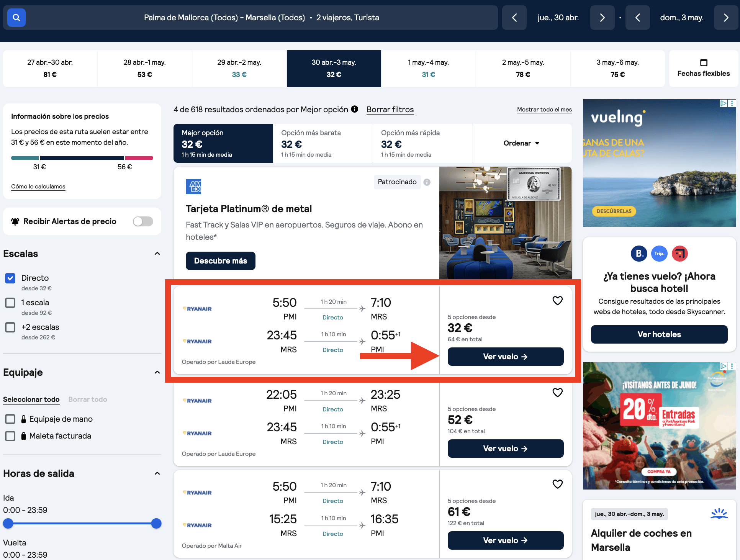Click the Patrocinado info icon

tap(427, 182)
